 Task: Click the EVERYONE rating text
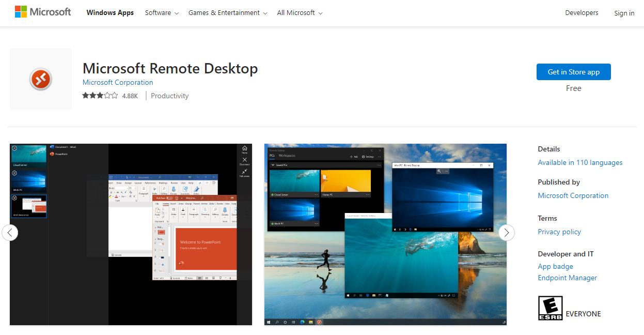click(583, 314)
